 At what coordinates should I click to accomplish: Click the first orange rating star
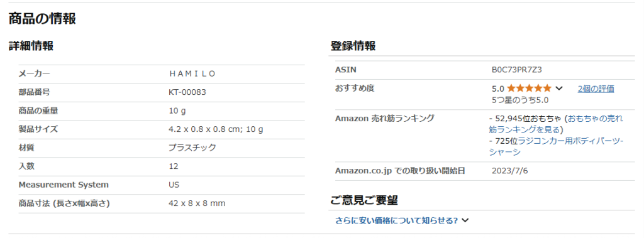(511, 88)
